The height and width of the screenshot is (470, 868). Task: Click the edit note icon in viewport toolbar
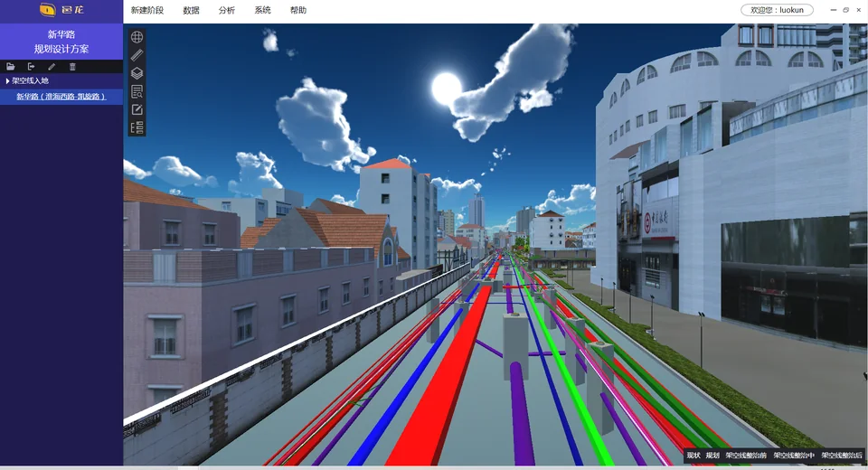pos(137,109)
